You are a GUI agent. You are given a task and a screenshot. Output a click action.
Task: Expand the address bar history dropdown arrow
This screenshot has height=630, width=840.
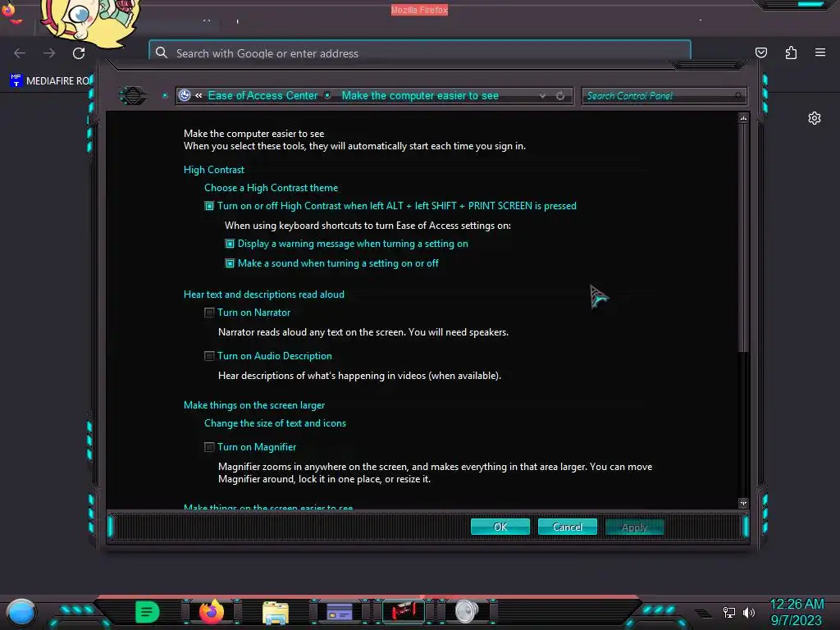coord(543,96)
